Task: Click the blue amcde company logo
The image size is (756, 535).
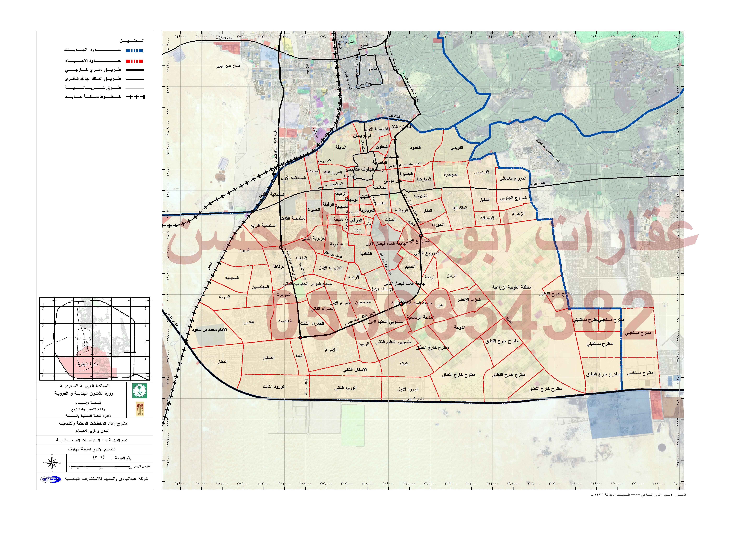Action: click(x=51, y=479)
